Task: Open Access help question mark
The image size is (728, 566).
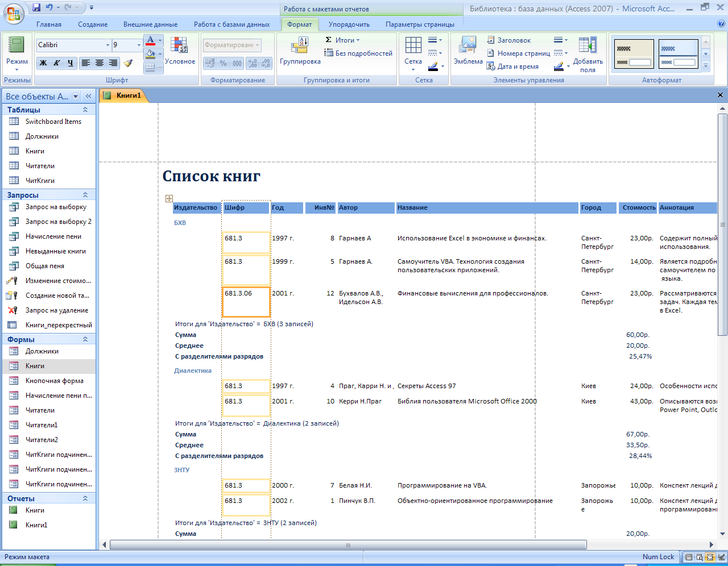Action: pos(721,24)
